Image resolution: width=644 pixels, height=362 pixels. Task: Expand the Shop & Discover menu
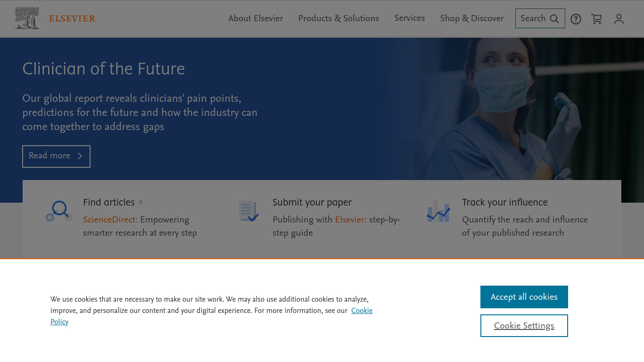(x=472, y=18)
